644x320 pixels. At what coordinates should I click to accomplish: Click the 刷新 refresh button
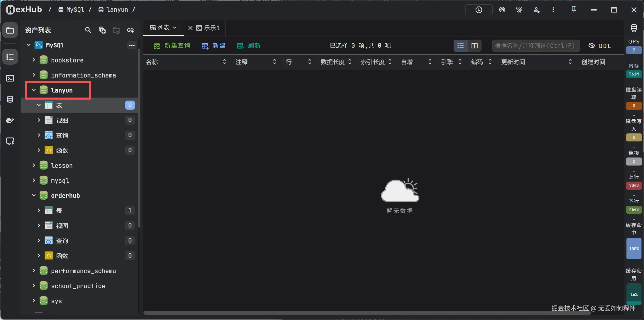[x=249, y=46]
